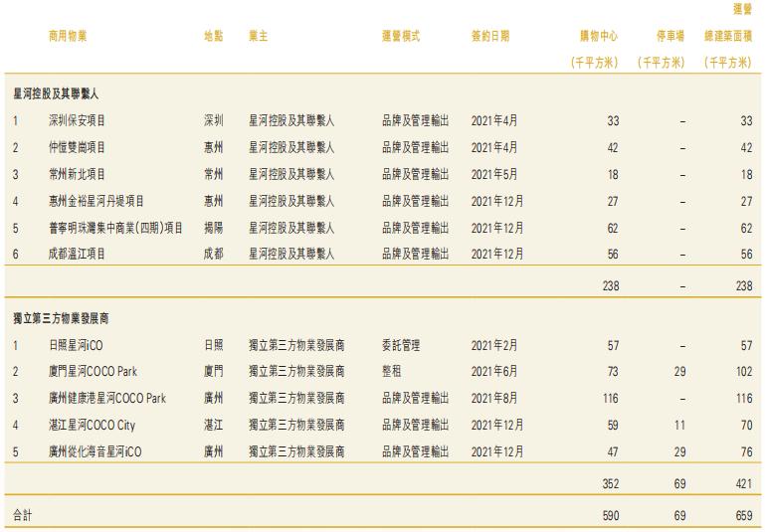The width and height of the screenshot is (765, 532).
Task: Click the 星河控股及其聯繫人 section heading
Action: click(x=56, y=93)
